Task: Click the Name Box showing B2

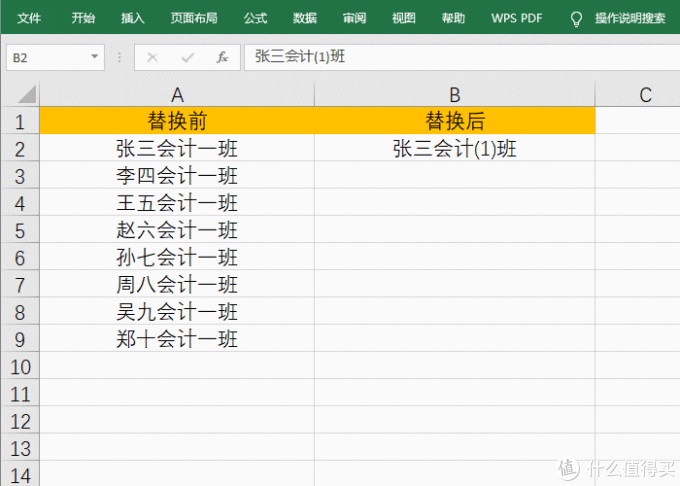Action: 55,57
